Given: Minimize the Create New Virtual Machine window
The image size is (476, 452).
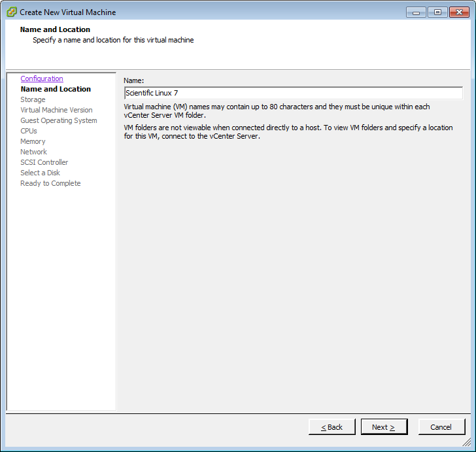Looking at the screenshot, I should 416,12.
